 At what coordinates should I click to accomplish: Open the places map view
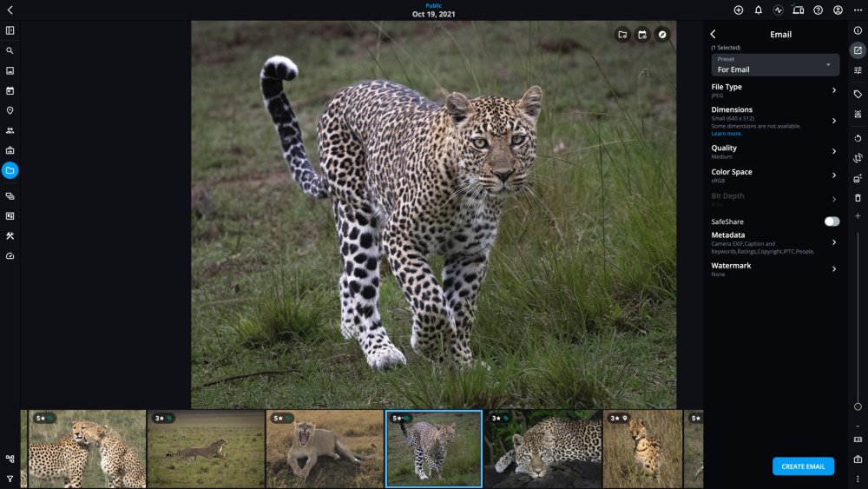pyautogui.click(x=10, y=110)
